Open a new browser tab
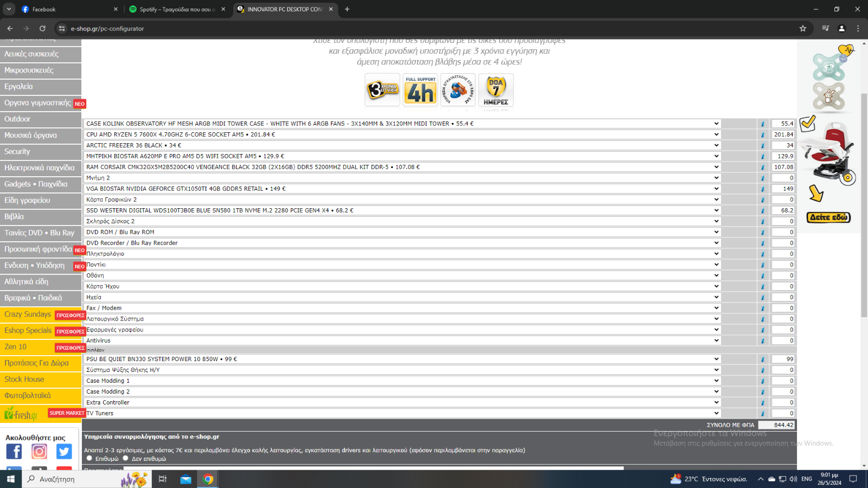This screenshot has width=868, height=488. point(347,9)
